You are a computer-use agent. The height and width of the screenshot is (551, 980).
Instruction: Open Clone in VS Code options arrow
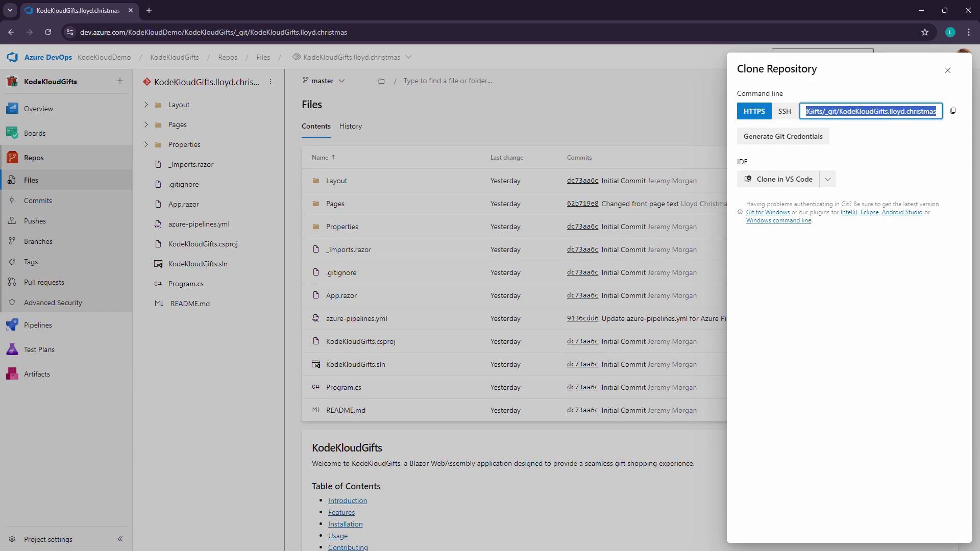pos(828,179)
